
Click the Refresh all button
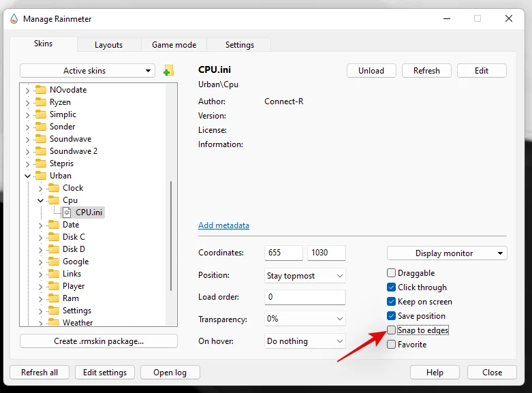tap(40, 373)
